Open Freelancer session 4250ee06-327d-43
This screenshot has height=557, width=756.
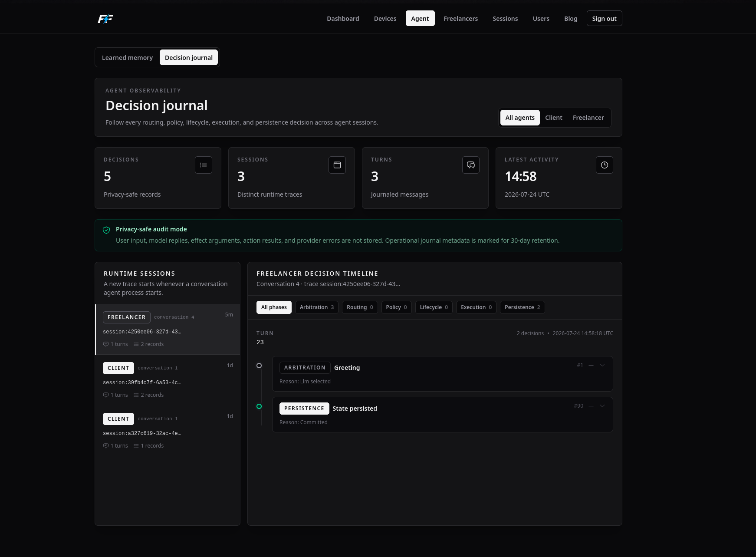click(x=168, y=330)
